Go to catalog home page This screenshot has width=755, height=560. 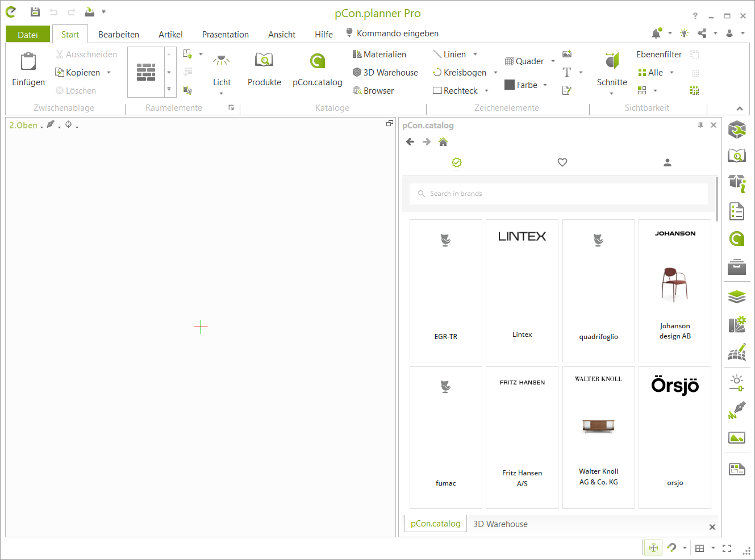tap(443, 142)
